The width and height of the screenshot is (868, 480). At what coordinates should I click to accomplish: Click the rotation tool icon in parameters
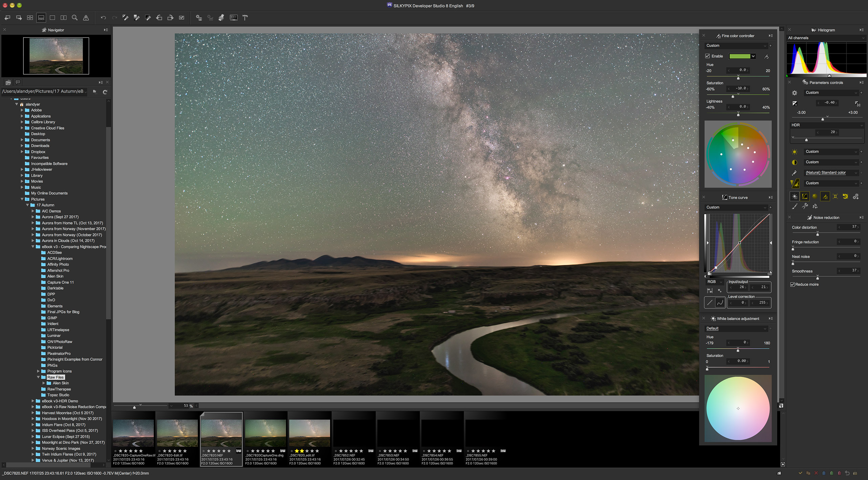(845, 196)
